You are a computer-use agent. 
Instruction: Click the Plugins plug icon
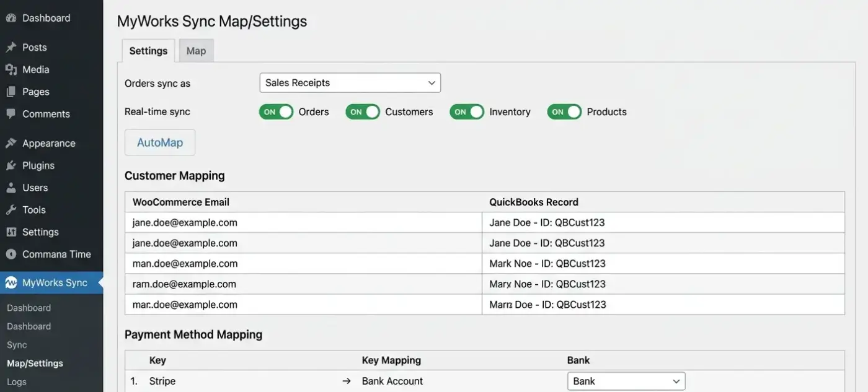point(11,165)
